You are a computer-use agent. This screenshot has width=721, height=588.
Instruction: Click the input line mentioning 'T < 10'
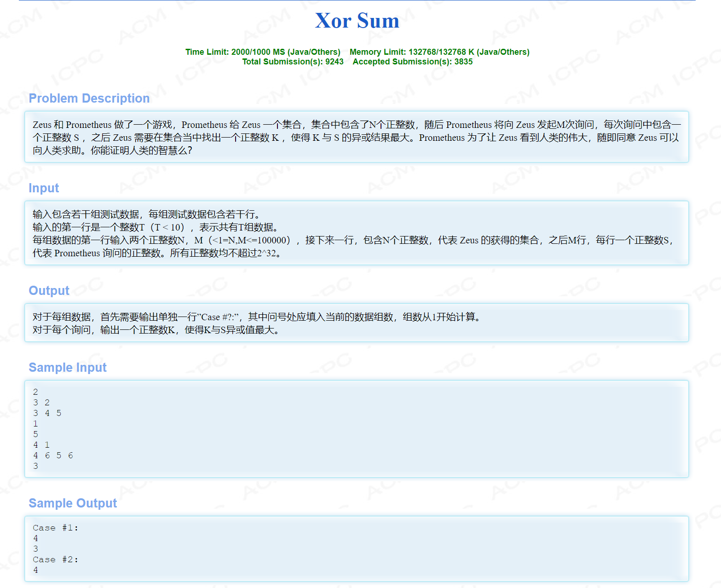pyautogui.click(x=156, y=227)
